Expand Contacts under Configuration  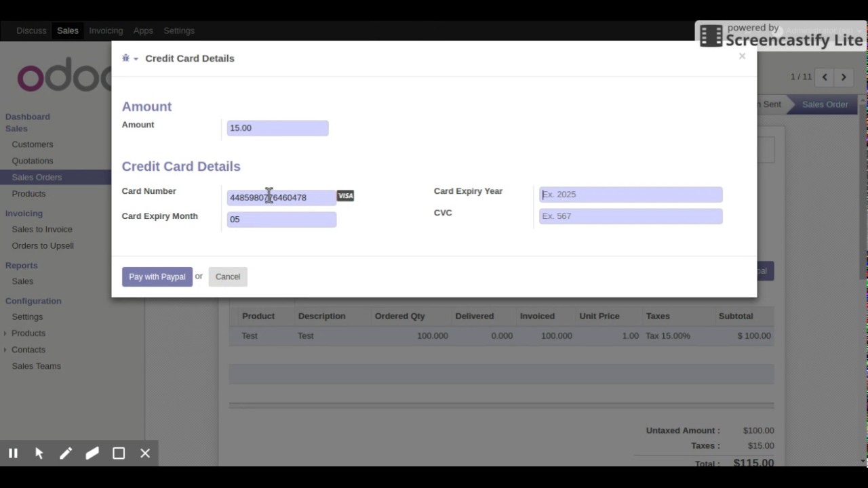pyautogui.click(x=28, y=350)
